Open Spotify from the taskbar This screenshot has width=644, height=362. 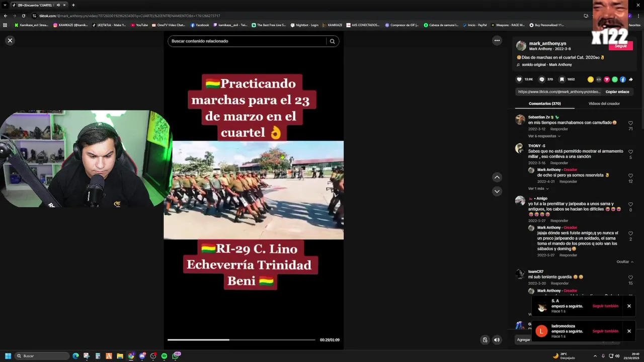coord(164,356)
